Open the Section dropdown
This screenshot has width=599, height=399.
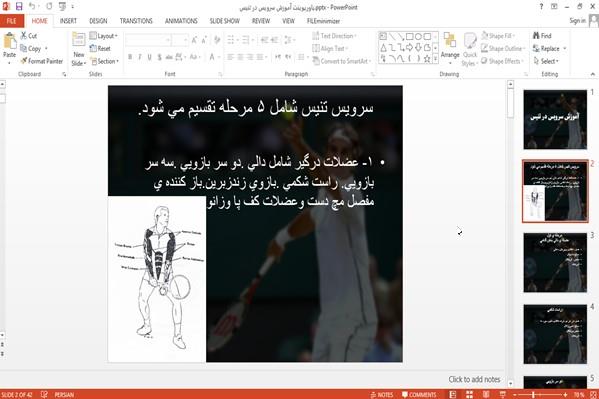pyautogui.click(x=105, y=61)
